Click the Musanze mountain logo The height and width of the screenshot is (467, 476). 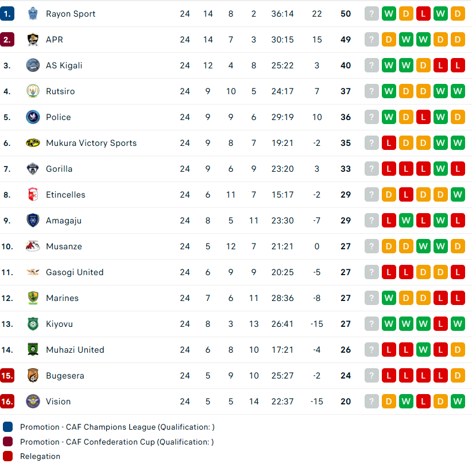tap(33, 246)
